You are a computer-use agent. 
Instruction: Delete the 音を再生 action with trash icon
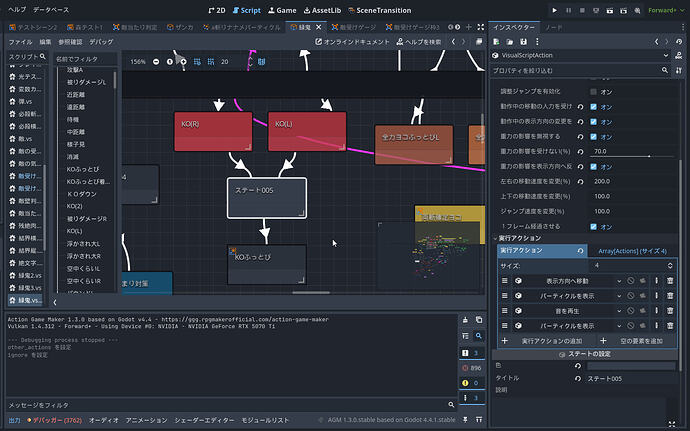click(670, 311)
